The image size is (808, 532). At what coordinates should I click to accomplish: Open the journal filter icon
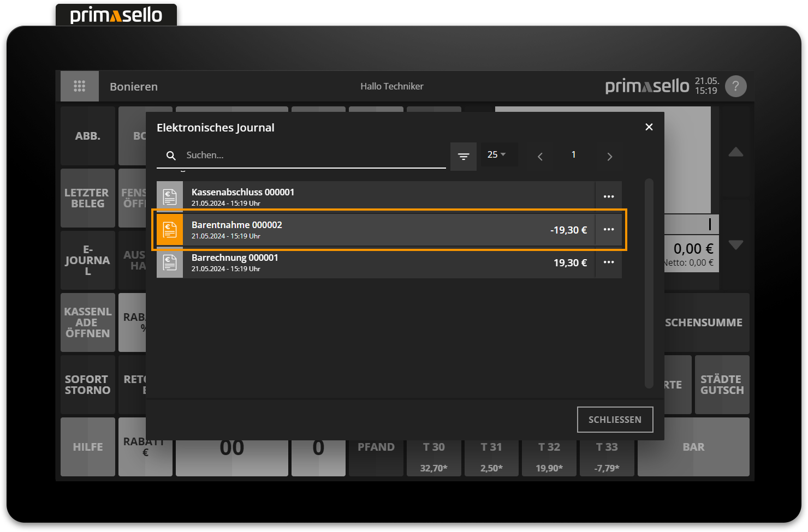(x=464, y=156)
